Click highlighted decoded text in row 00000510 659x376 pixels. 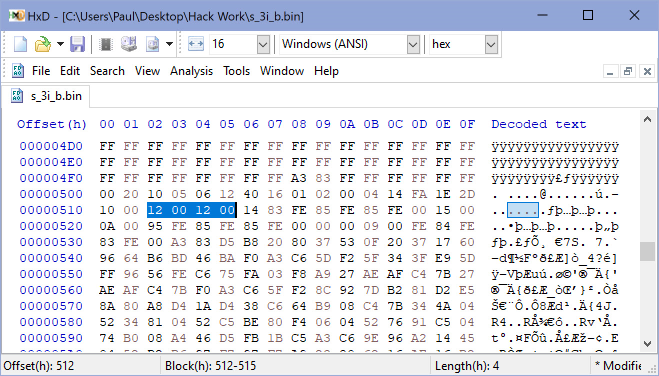[523, 210]
